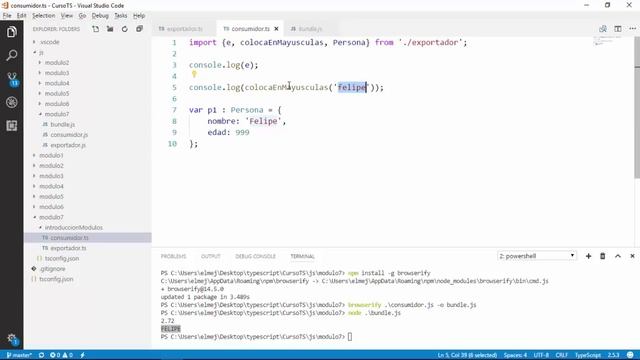Open the editor More Actions ellipsis
The height and width of the screenshot is (360, 640).
click(x=633, y=29)
